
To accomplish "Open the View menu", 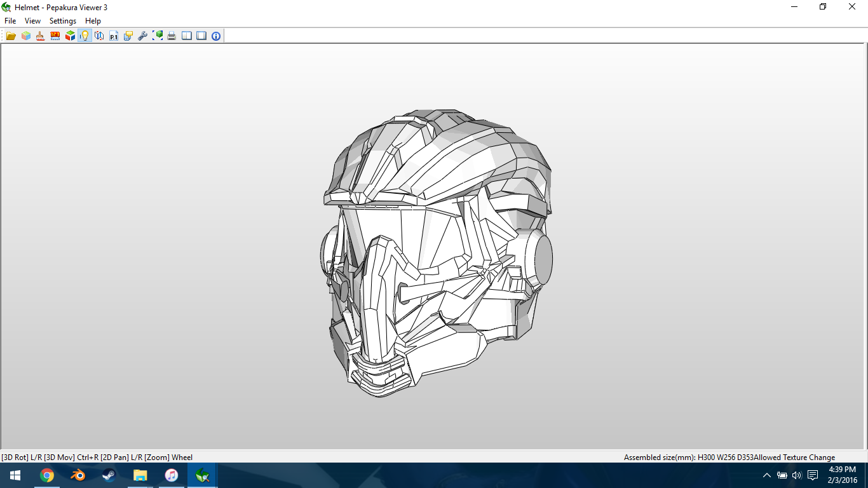I will pyautogui.click(x=32, y=21).
